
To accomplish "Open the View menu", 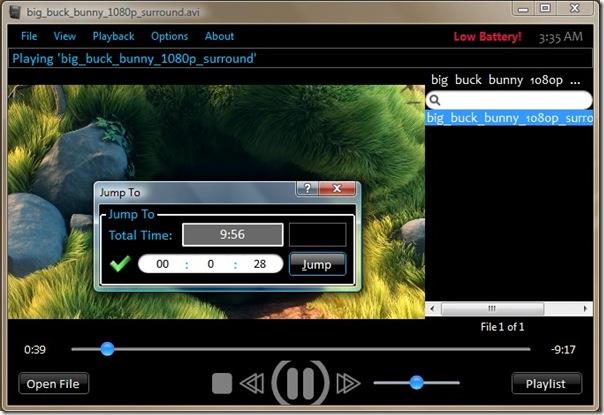I will tap(65, 36).
